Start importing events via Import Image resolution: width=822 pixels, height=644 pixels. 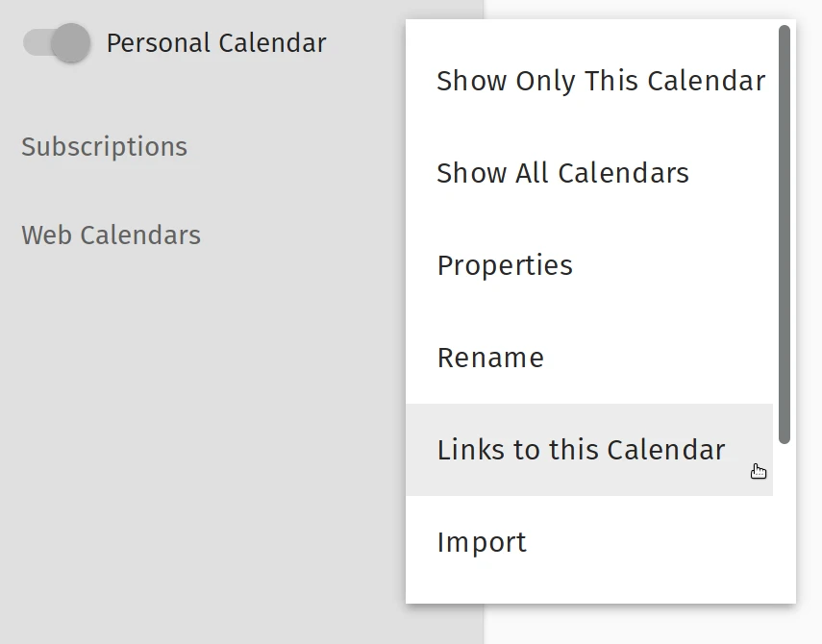click(x=481, y=541)
